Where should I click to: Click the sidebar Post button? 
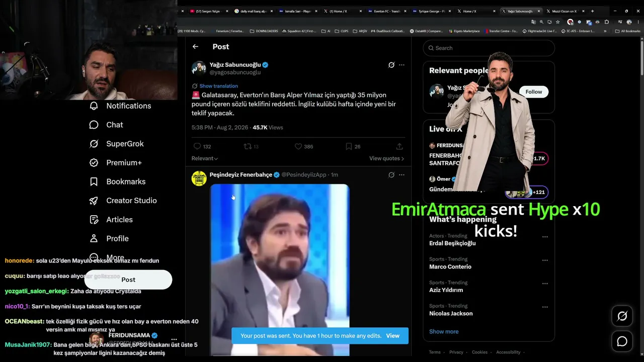pyautogui.click(x=128, y=280)
